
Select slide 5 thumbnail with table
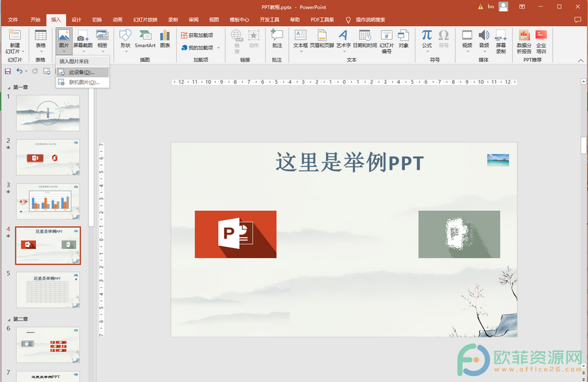pos(48,290)
